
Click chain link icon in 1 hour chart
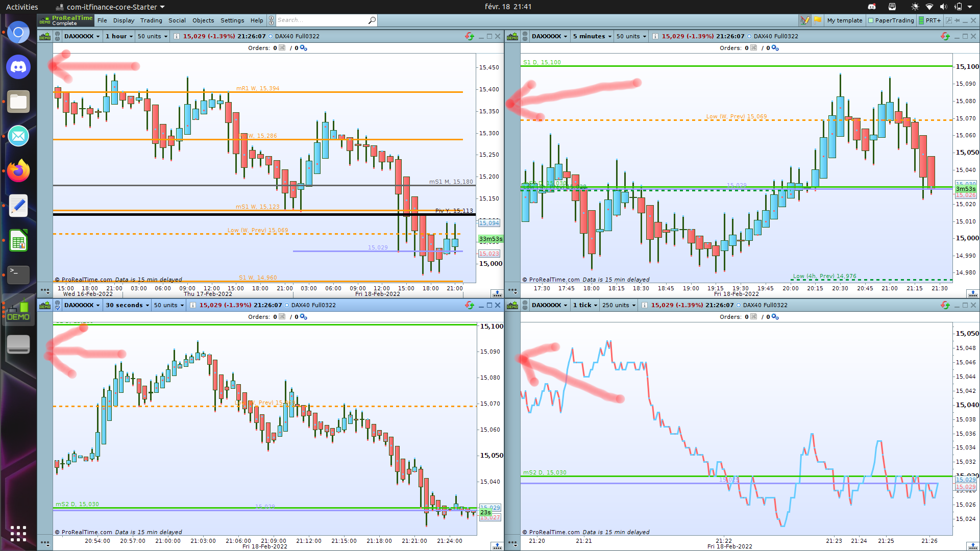click(x=57, y=36)
